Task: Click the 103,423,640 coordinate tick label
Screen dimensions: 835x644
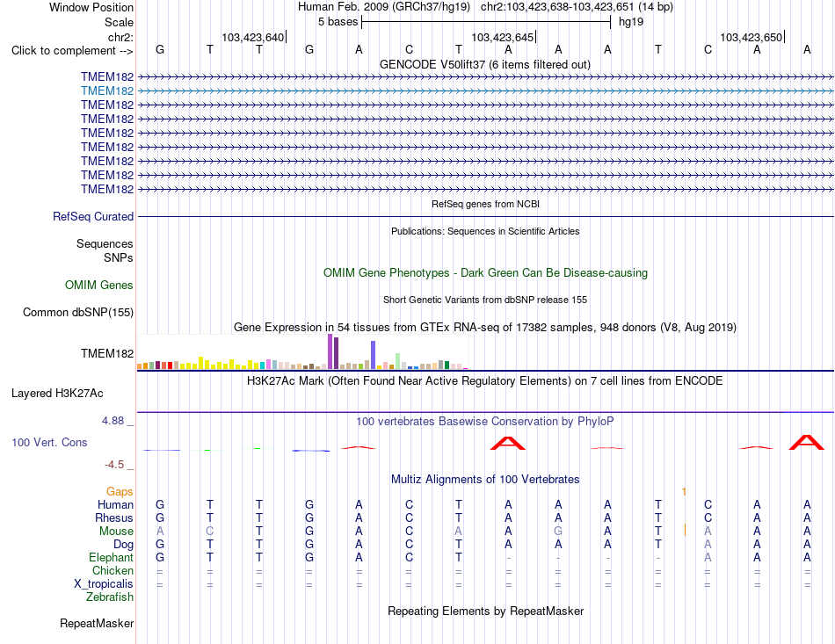Action: 252,37
